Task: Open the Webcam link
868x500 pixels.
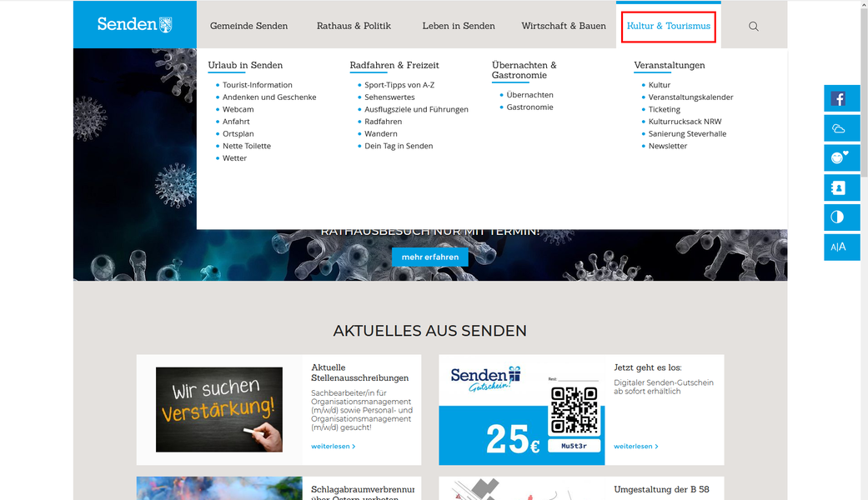Action: (238, 109)
